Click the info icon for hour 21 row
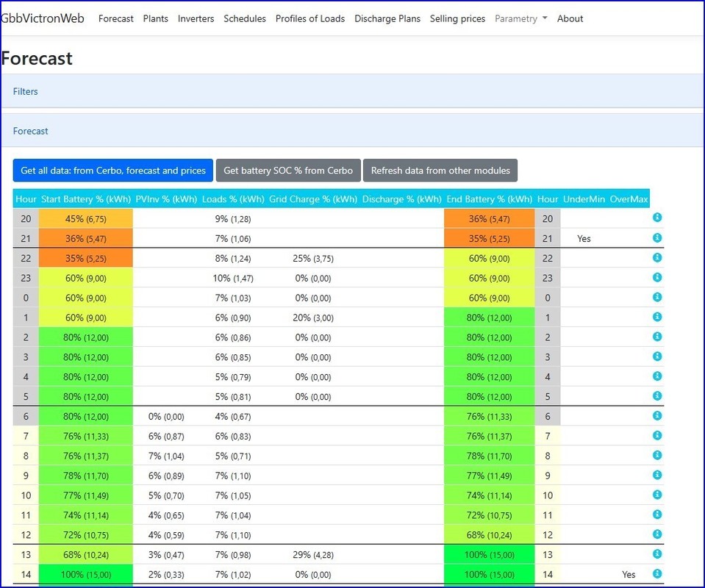Viewport: 705px width, 588px height. coord(657,237)
